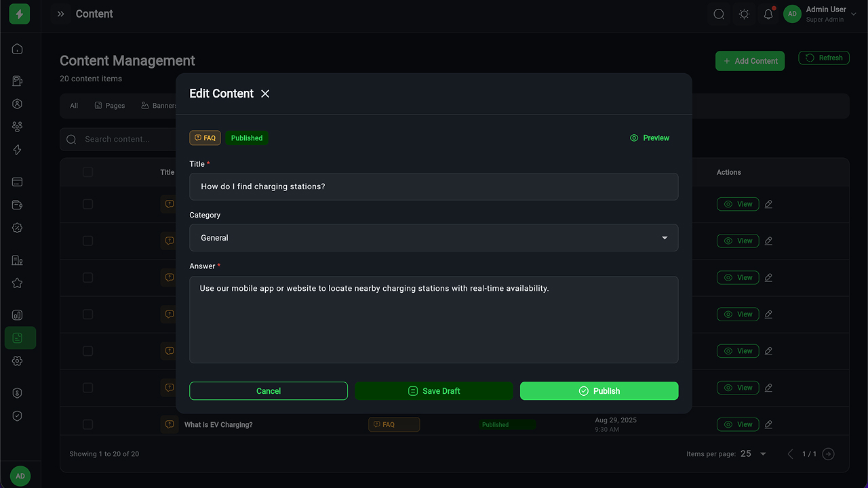868x488 pixels.
Task: Select the All content tab
Action: click(x=74, y=106)
